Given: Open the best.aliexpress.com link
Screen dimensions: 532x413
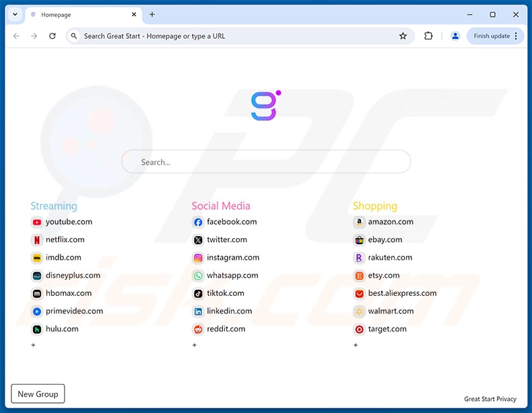Looking at the screenshot, I should 403,293.
